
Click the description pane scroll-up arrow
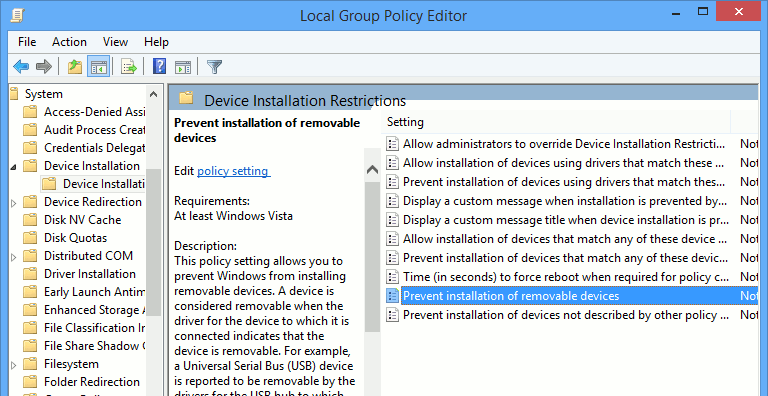click(x=372, y=170)
